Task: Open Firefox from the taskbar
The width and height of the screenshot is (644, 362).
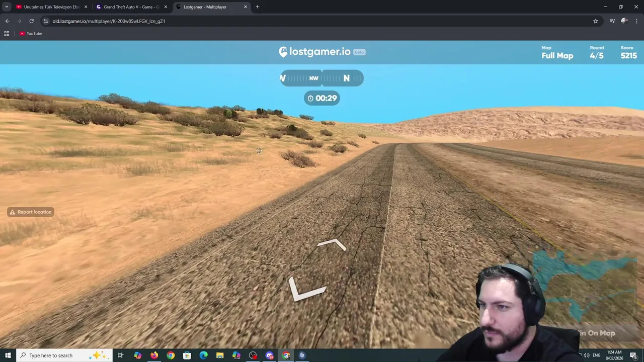Action: pyautogui.click(x=154, y=355)
